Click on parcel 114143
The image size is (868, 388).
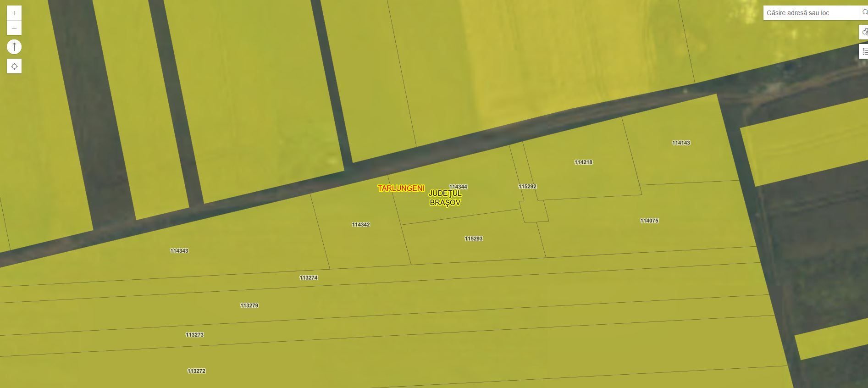coord(681,143)
